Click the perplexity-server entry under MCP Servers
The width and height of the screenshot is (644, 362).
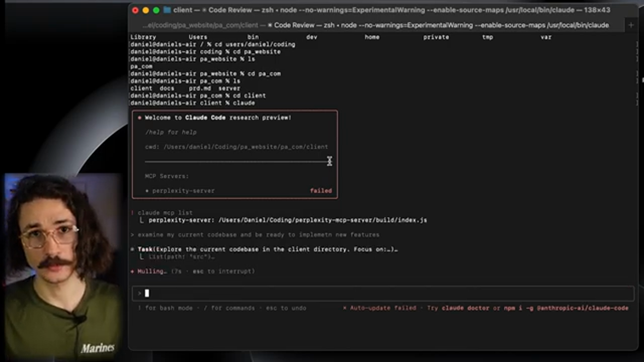(x=183, y=191)
